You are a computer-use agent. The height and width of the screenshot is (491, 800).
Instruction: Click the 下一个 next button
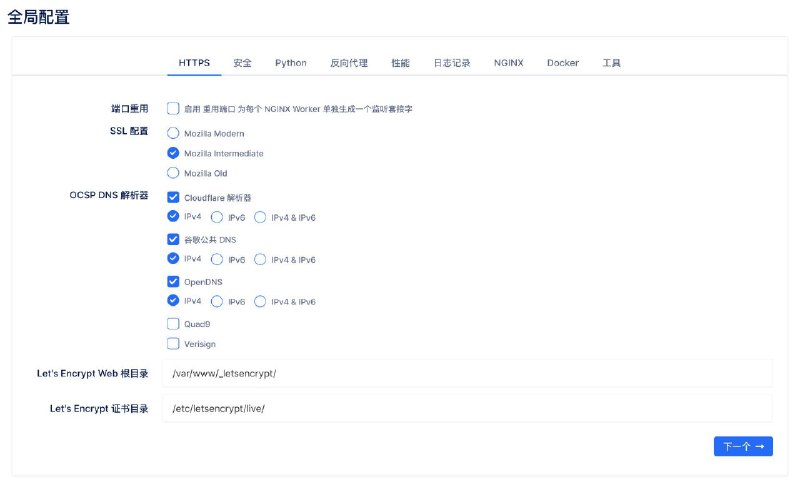[x=743, y=446]
